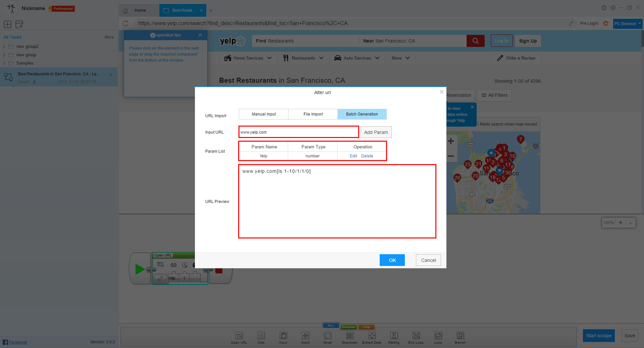Click the URL Preview text area
This screenshot has width=644, height=348.
337,201
